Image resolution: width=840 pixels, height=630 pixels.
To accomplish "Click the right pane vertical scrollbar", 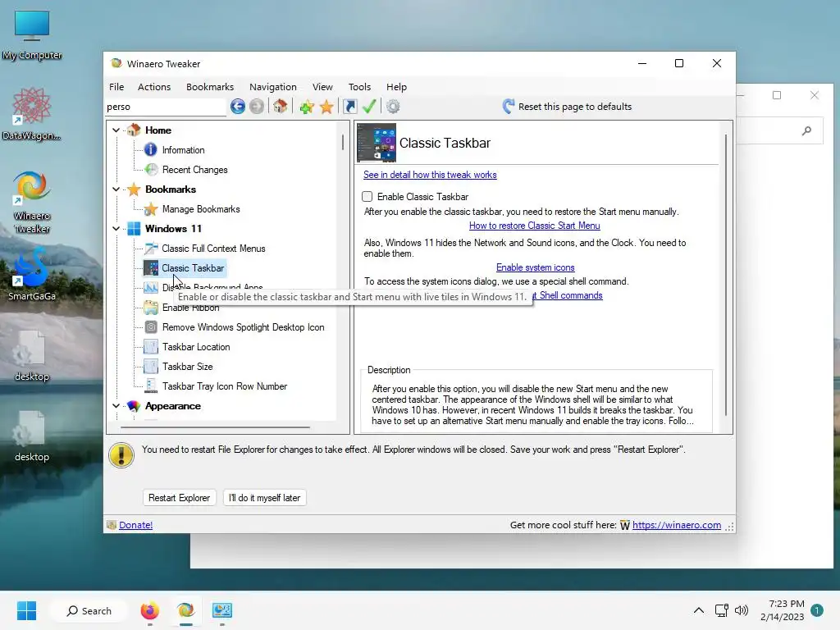I will pos(726,274).
